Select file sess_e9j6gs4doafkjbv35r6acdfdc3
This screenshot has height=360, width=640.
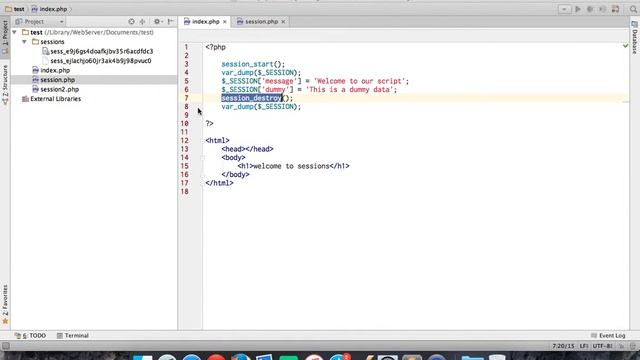(x=101, y=51)
